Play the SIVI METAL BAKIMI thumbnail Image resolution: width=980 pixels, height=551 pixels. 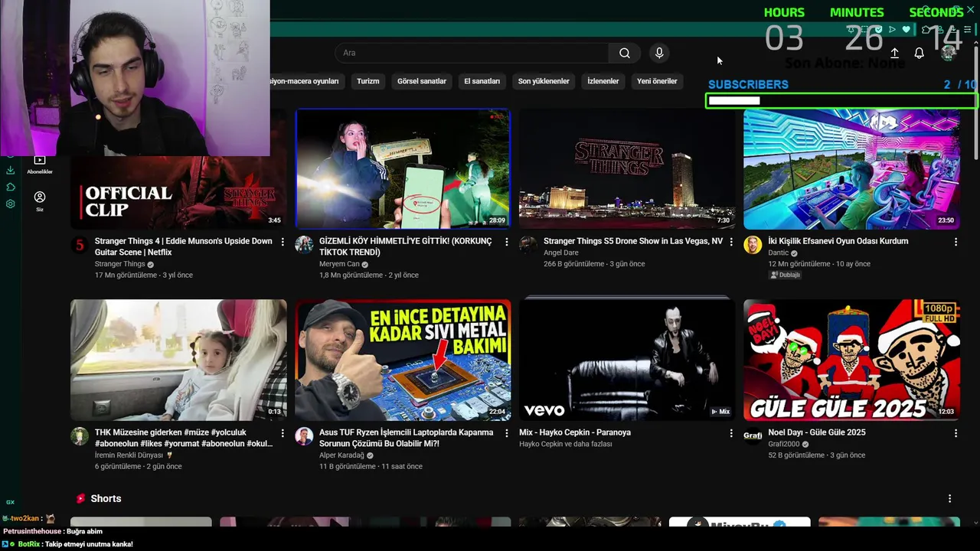(x=403, y=360)
